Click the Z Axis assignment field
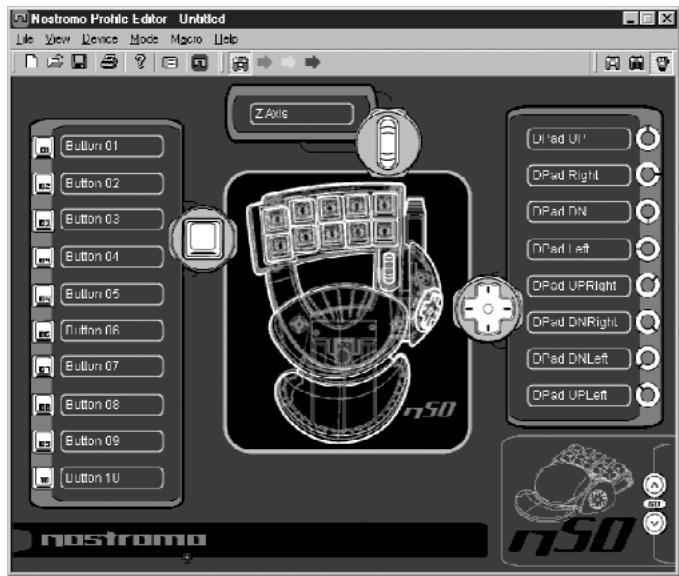 pos(302,114)
